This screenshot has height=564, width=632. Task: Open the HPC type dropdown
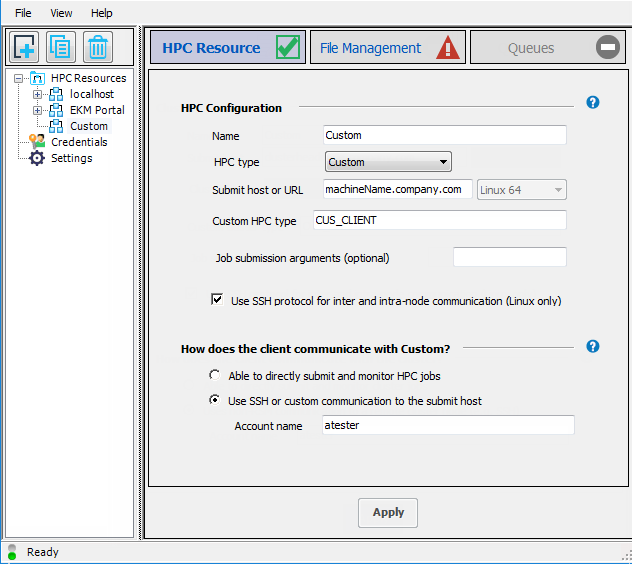(388, 162)
